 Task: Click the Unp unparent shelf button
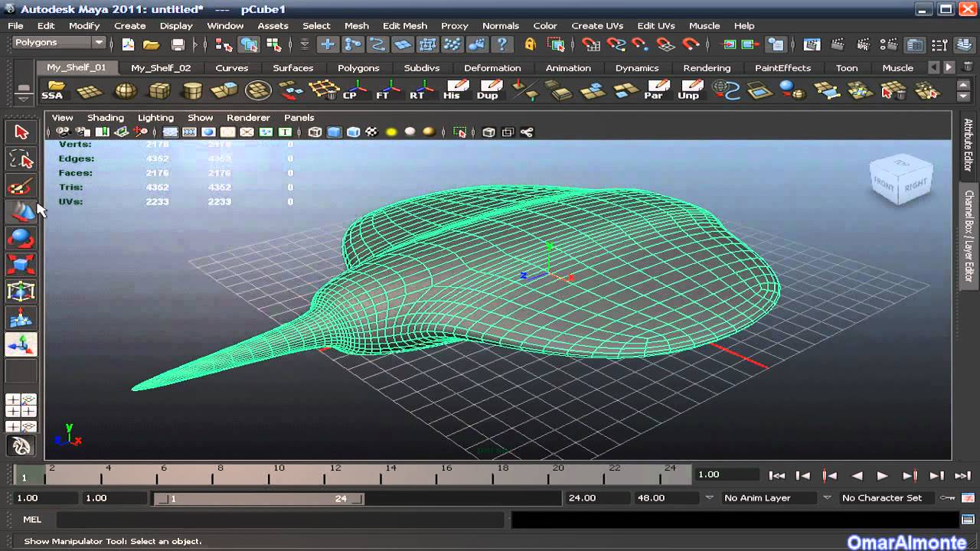click(x=691, y=90)
